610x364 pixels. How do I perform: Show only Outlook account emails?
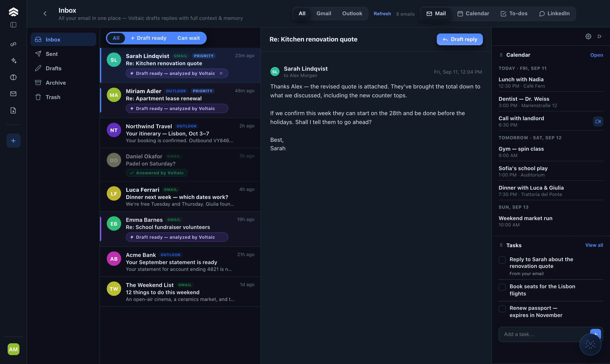coord(352,14)
